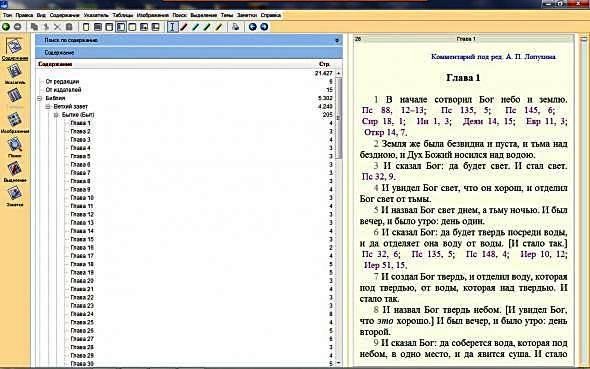Screen dimensions: 590x369
Task: Follow the Пс 145, 6 reference link
Action: (530, 110)
